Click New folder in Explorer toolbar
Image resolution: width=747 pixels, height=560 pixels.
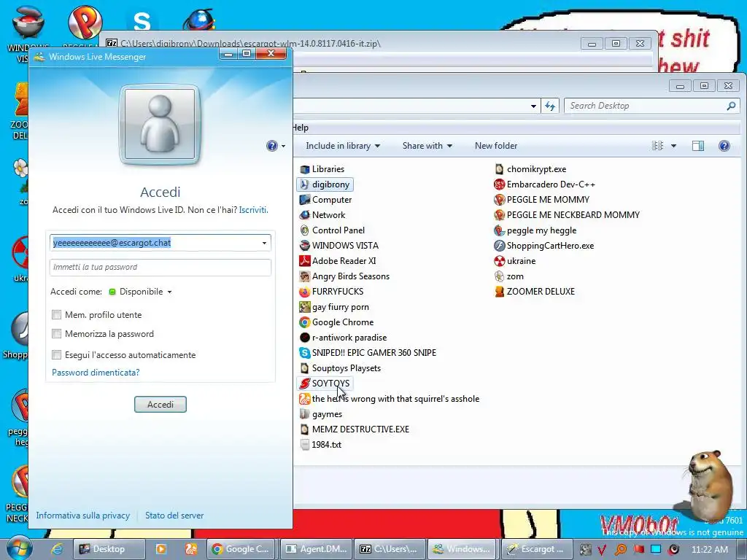496,146
